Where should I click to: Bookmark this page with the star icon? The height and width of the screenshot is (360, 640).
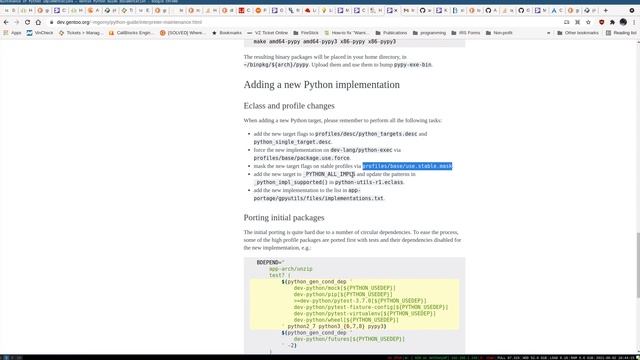tap(588, 22)
